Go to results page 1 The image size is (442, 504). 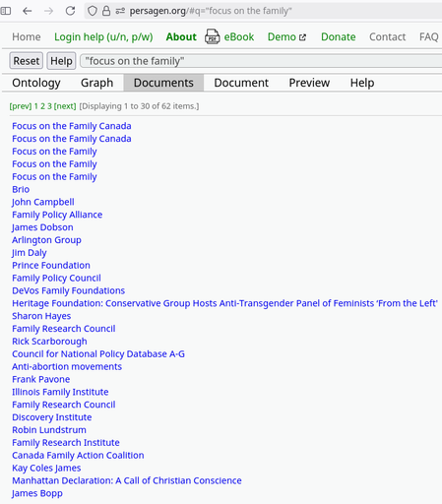click(36, 106)
